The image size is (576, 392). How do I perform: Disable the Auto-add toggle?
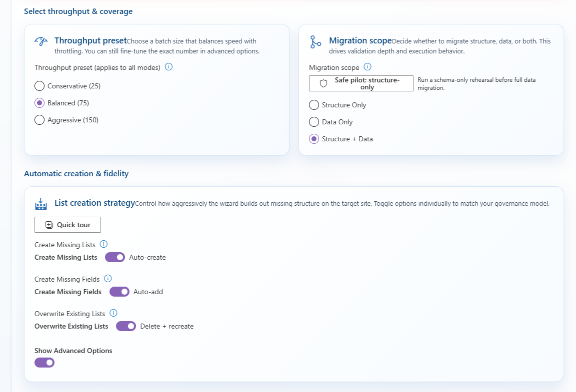[x=119, y=292]
